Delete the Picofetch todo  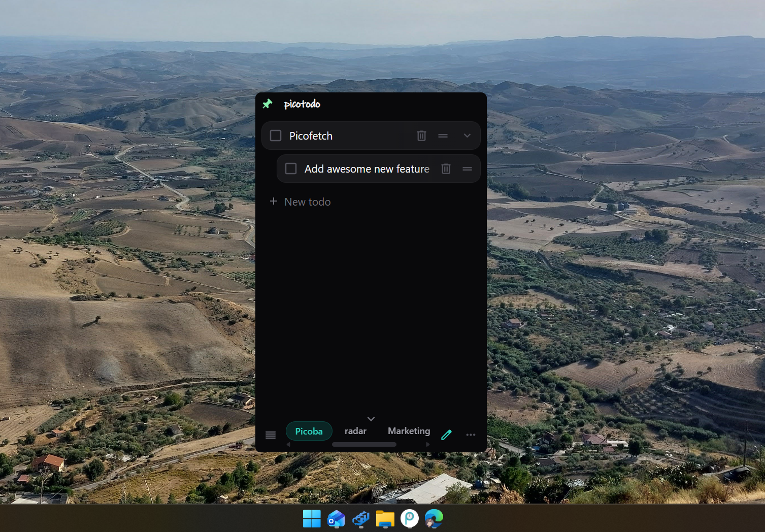click(x=421, y=136)
